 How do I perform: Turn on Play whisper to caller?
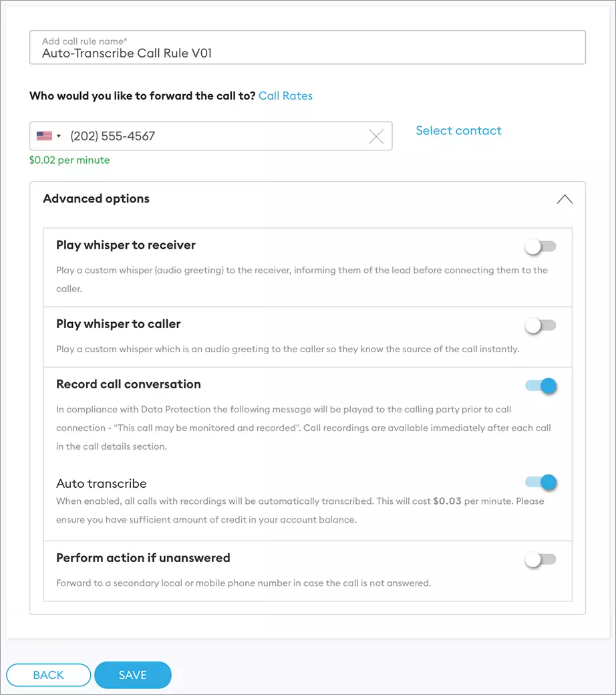tap(541, 325)
